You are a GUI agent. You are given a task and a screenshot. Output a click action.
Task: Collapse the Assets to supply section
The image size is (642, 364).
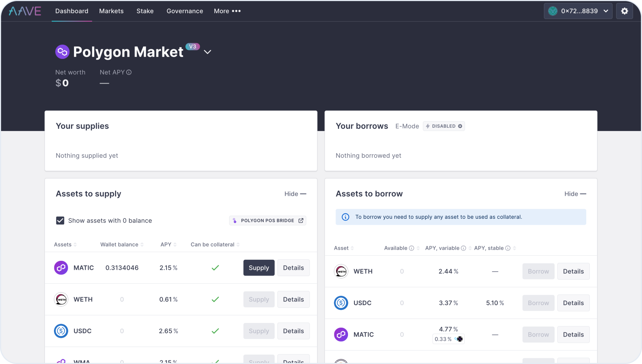[295, 194]
